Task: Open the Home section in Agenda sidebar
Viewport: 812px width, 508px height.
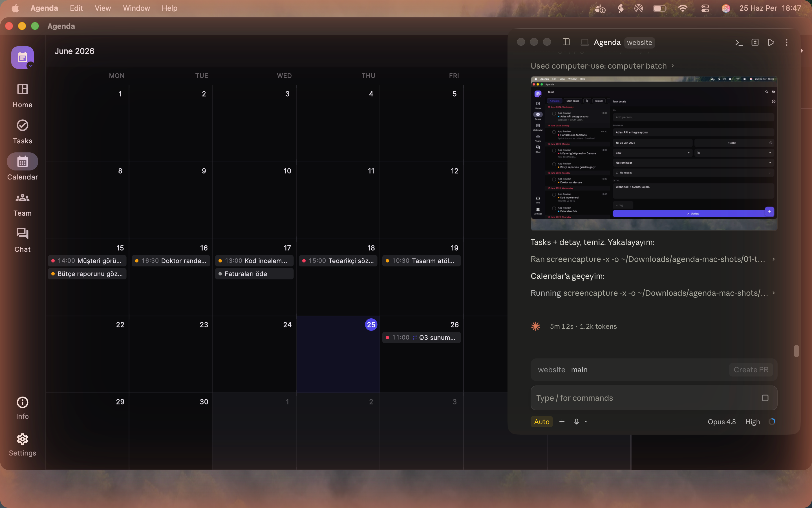Action: point(23,95)
